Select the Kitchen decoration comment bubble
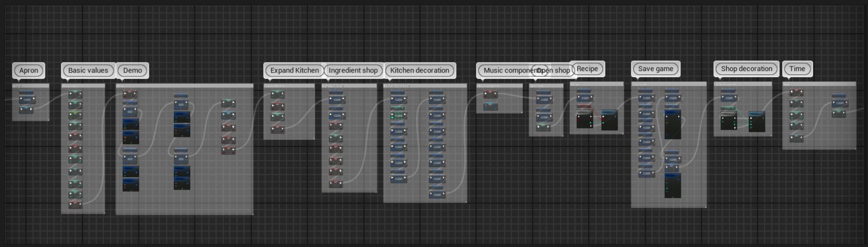Viewport: 868px width, 247px height. pyautogui.click(x=420, y=70)
